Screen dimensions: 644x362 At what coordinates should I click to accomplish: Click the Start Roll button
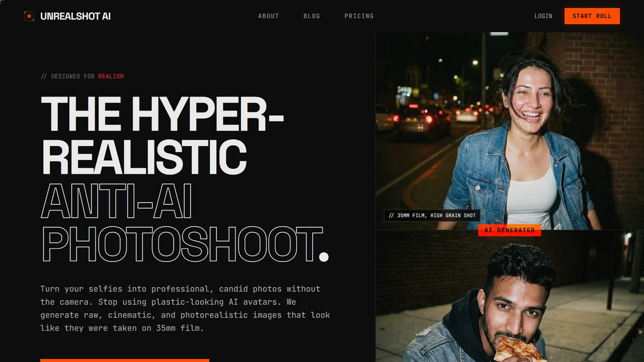(x=592, y=16)
